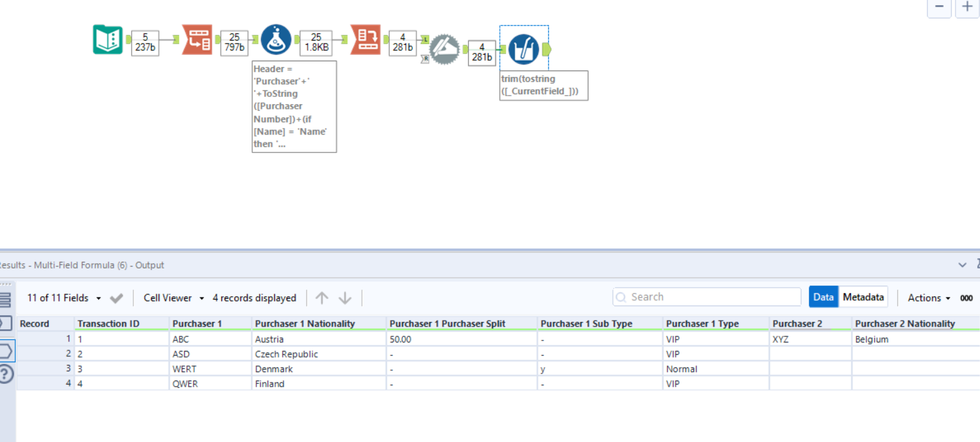This screenshot has width=980, height=442.
Task: Click the apply checkmark next to field selector
Action: pos(117,298)
